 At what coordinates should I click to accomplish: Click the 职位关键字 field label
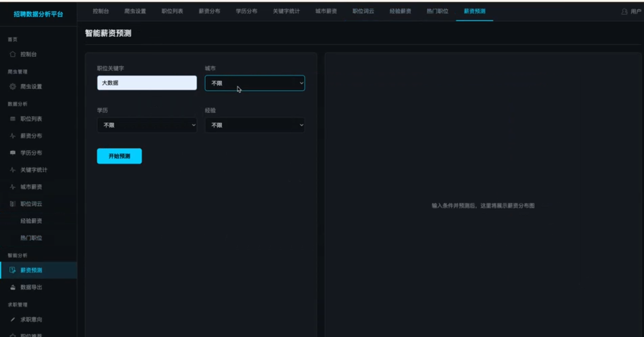[110, 68]
